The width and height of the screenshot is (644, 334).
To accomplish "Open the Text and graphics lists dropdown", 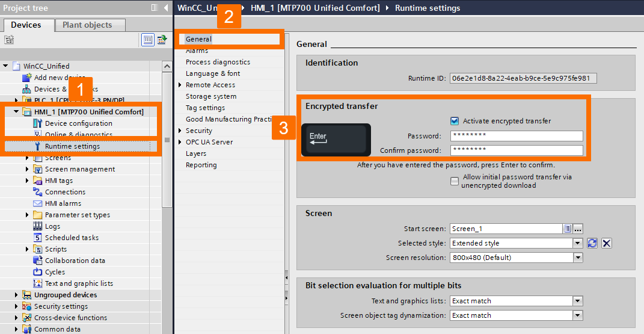I will (x=578, y=301).
